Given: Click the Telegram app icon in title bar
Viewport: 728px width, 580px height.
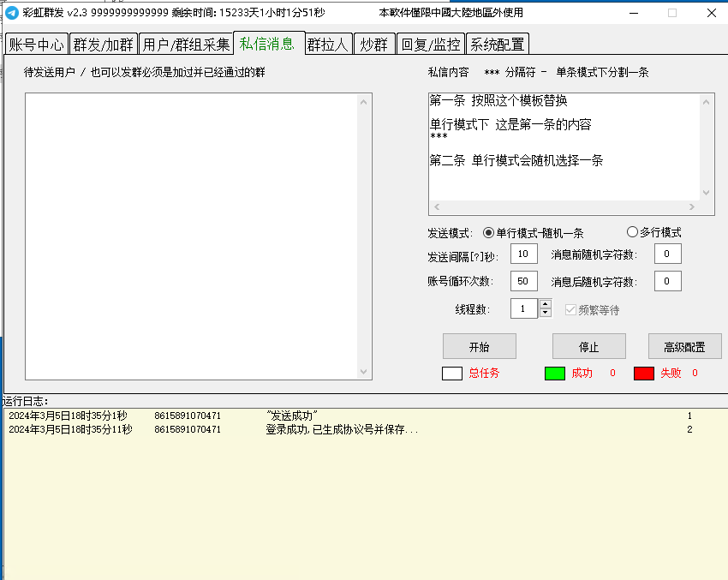Looking at the screenshot, I should (12, 13).
